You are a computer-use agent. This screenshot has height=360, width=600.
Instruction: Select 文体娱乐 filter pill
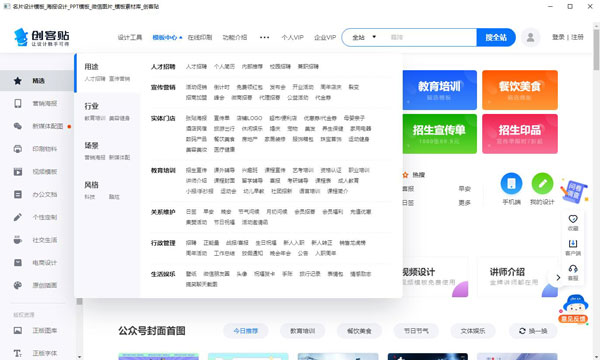pos(473,331)
